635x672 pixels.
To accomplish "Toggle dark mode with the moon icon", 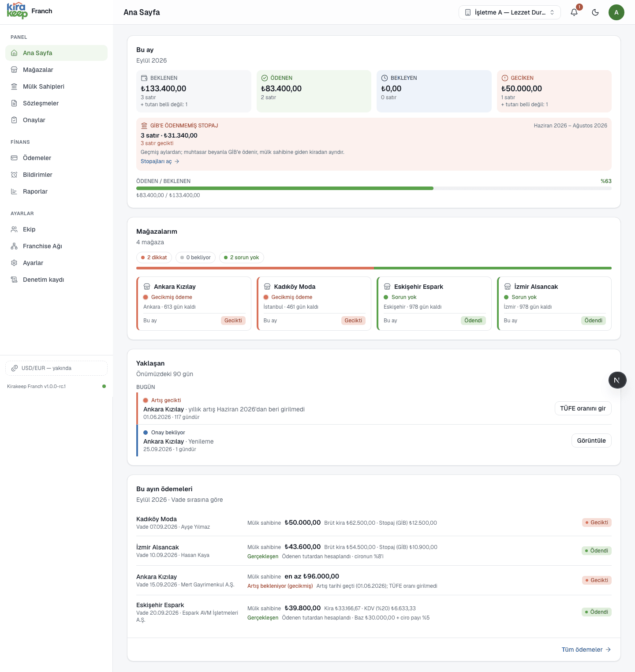I will 595,12.
